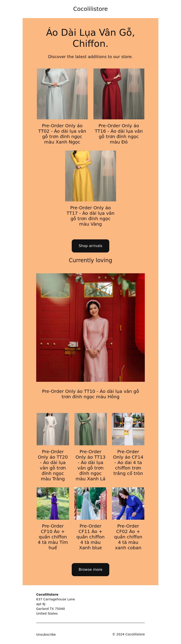Click the TT17 màu Vàng product title
The image size is (181, 644).
pyautogui.click(x=90, y=216)
